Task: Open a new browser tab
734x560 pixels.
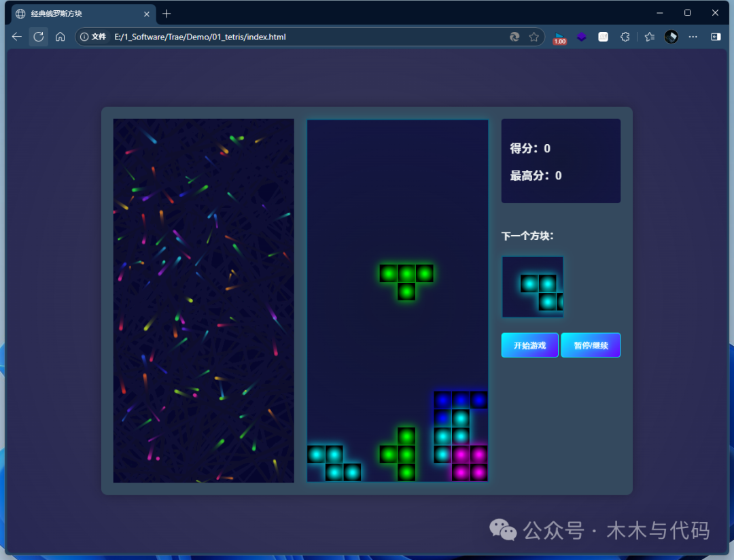Action: pyautogui.click(x=167, y=14)
